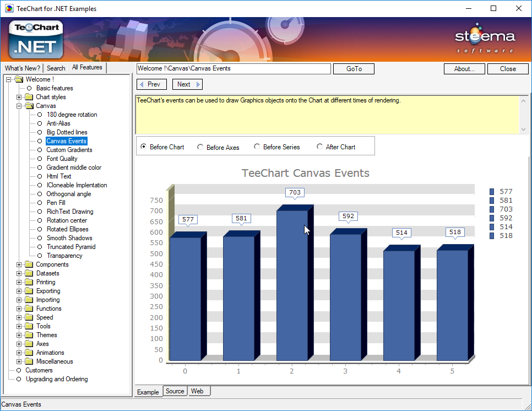
Task: Click the Canvas open folder icon
Action: [29, 106]
